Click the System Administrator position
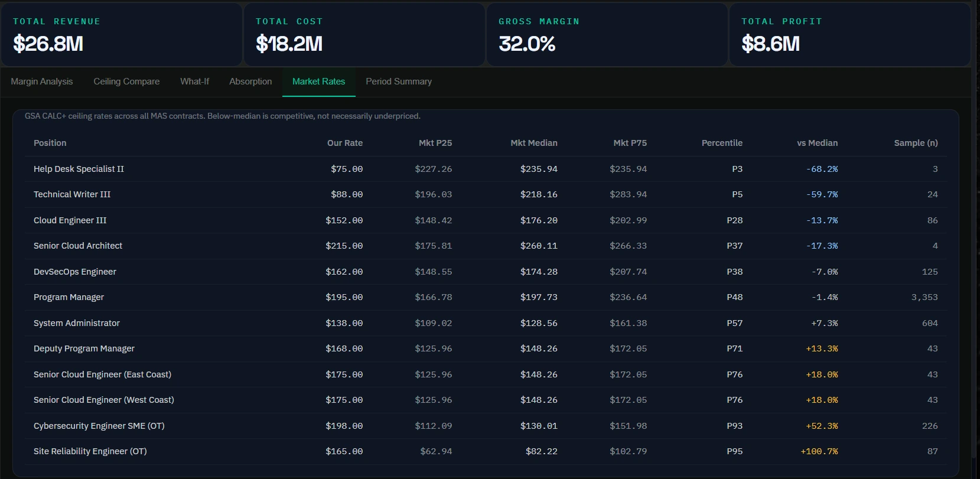This screenshot has height=479, width=980. [x=77, y=323]
